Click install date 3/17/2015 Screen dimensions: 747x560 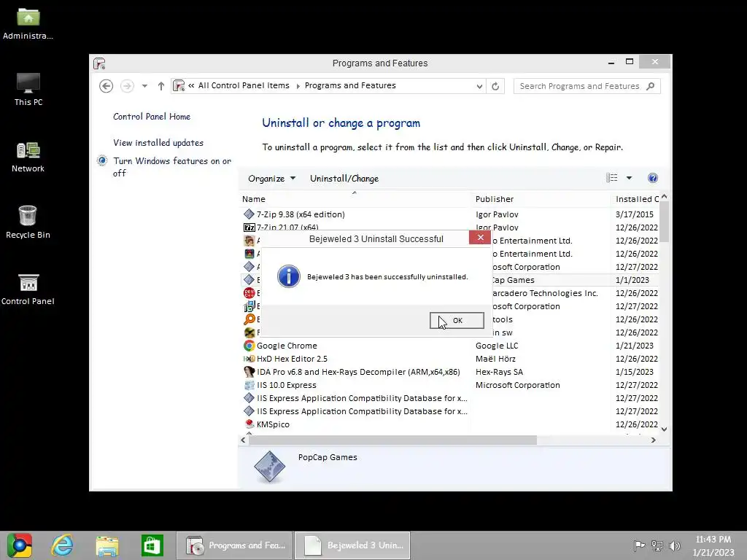coord(634,214)
